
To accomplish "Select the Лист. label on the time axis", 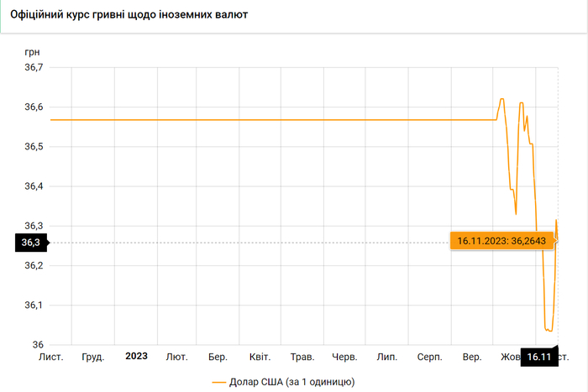I will [51, 357].
